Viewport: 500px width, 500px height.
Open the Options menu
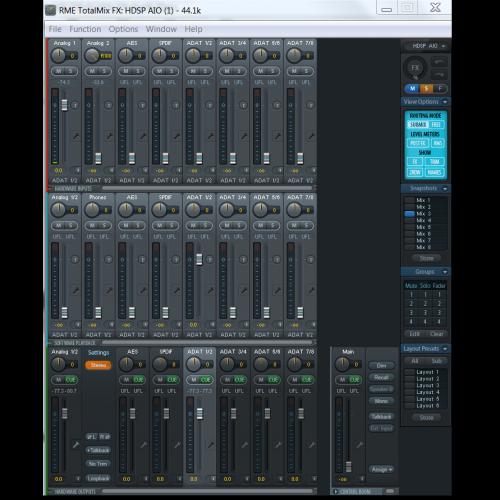pyautogui.click(x=123, y=29)
